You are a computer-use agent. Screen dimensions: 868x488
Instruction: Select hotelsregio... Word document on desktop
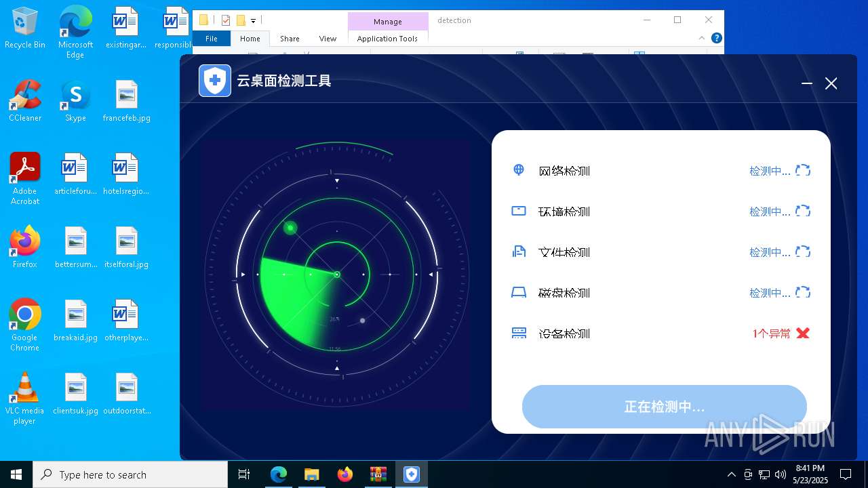pos(126,174)
